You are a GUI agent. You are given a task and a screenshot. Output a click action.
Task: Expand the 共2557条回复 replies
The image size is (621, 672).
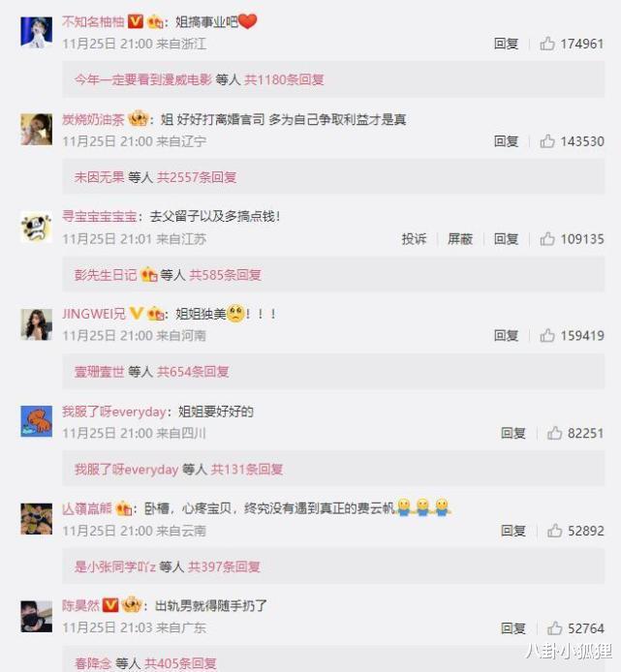coord(197,177)
